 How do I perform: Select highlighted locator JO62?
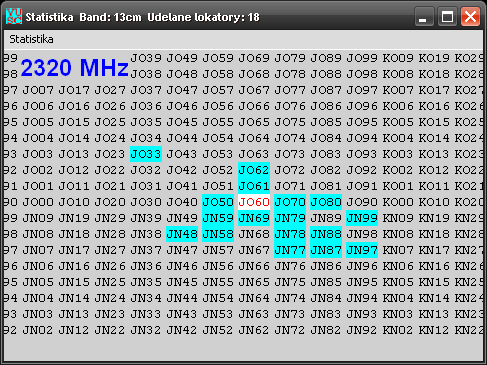[x=254, y=170]
